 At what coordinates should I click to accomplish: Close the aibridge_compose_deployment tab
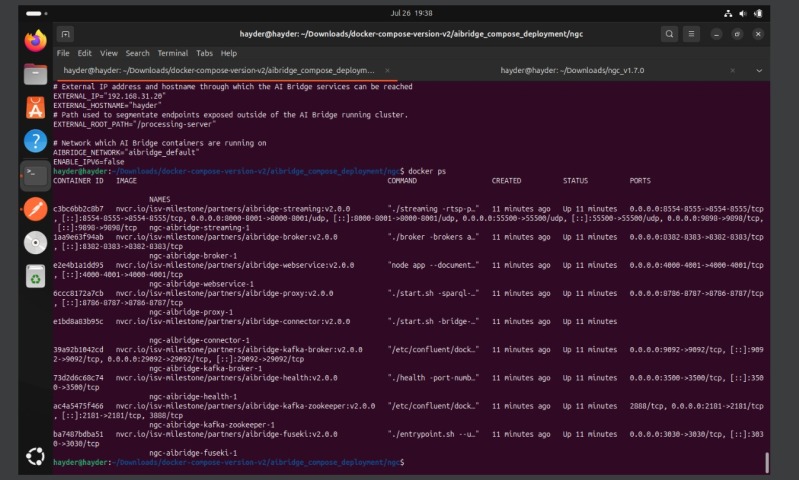coord(387,71)
